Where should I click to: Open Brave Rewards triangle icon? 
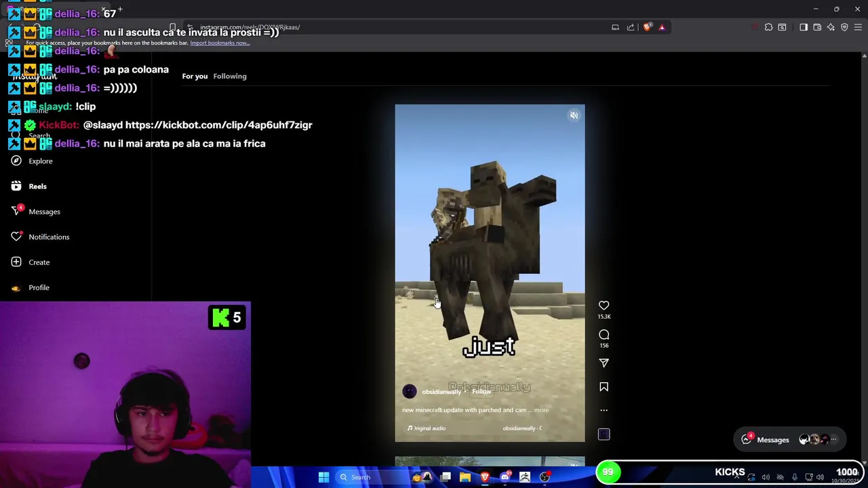pos(662,27)
